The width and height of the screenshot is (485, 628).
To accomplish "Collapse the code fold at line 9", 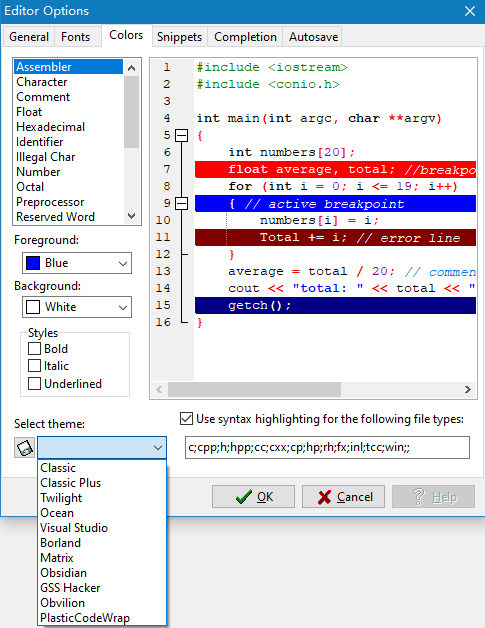I will click(x=181, y=203).
